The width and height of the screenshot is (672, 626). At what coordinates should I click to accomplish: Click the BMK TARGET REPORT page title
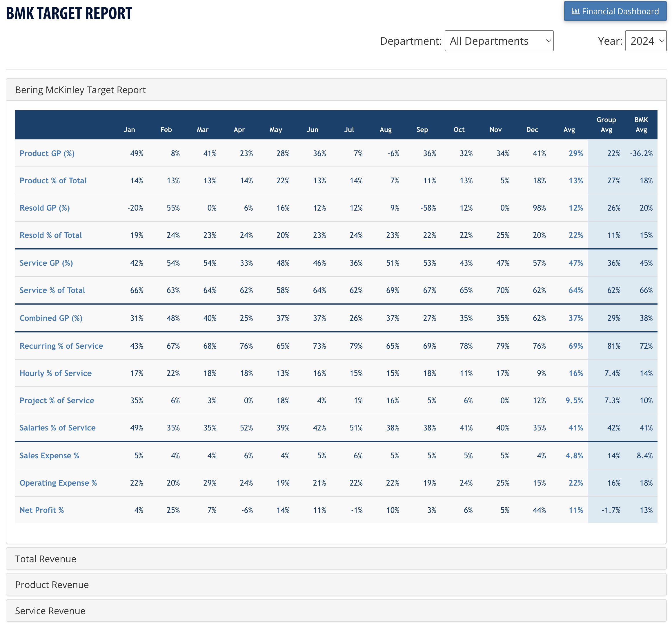pos(69,14)
